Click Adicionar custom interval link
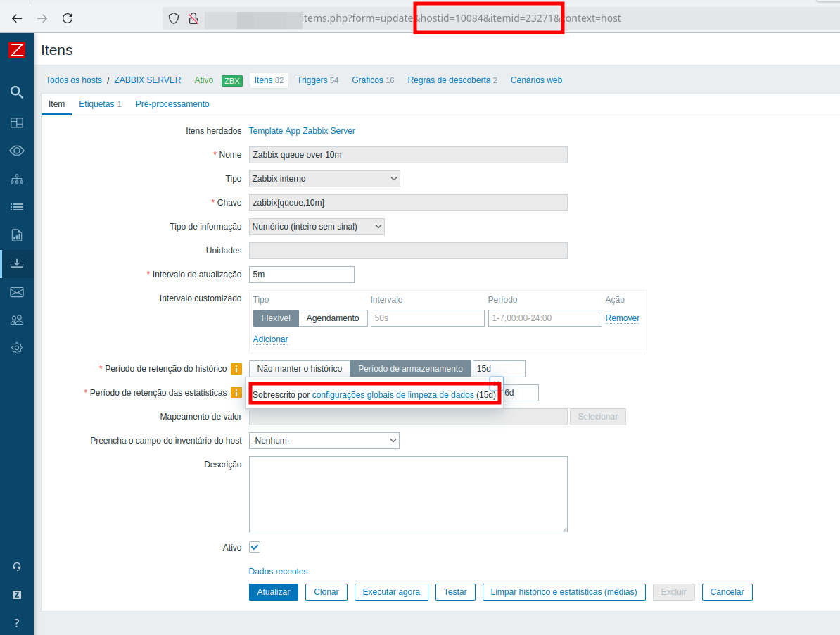Viewport: 840px width, 635px height. pos(271,339)
